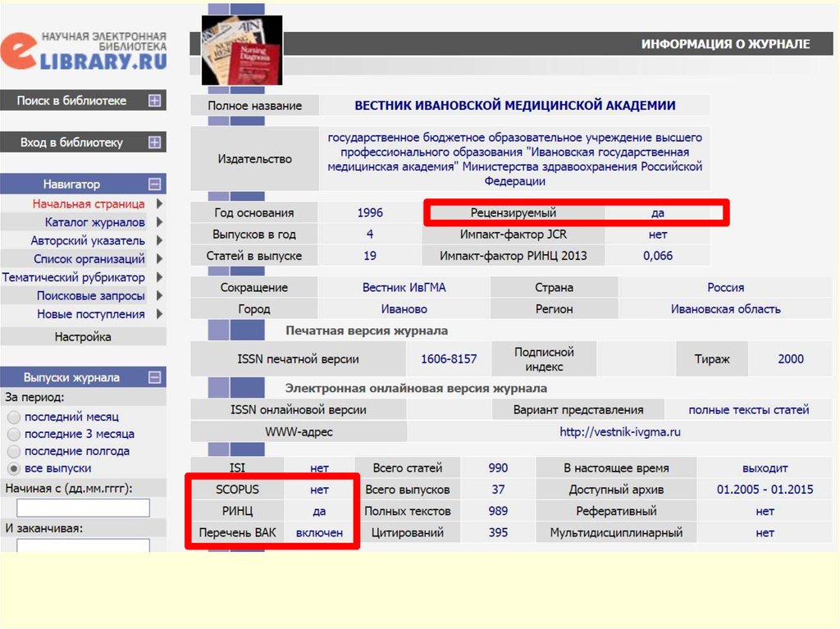Select the последний месяц radio button
Image resolution: width=840 pixels, height=629 pixels.
tap(13, 417)
